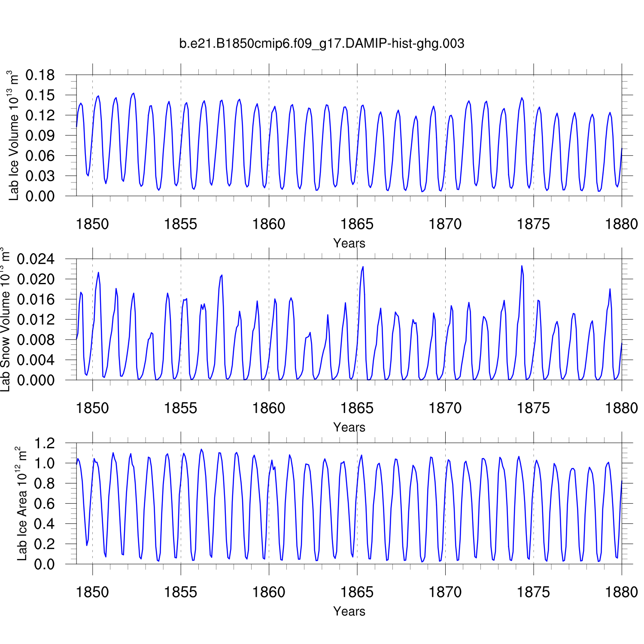This screenshot has width=644, height=644.
Task: Click the 0.012 tick label of snow volume
Action: (36, 319)
